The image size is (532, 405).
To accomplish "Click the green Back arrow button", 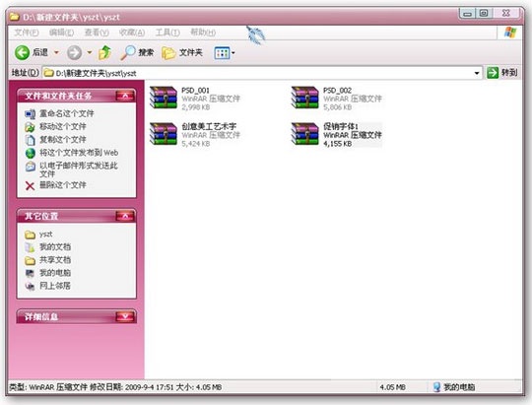I will point(23,52).
